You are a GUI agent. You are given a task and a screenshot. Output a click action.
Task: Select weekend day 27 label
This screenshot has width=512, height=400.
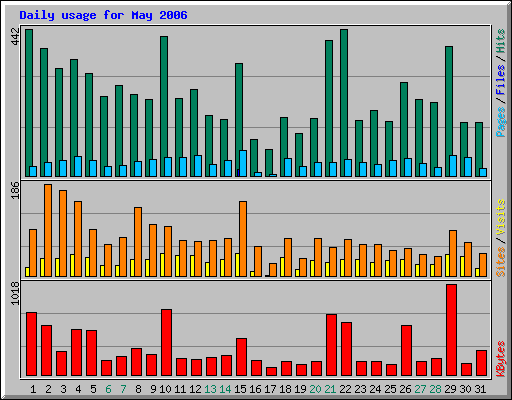pyautogui.click(x=420, y=389)
